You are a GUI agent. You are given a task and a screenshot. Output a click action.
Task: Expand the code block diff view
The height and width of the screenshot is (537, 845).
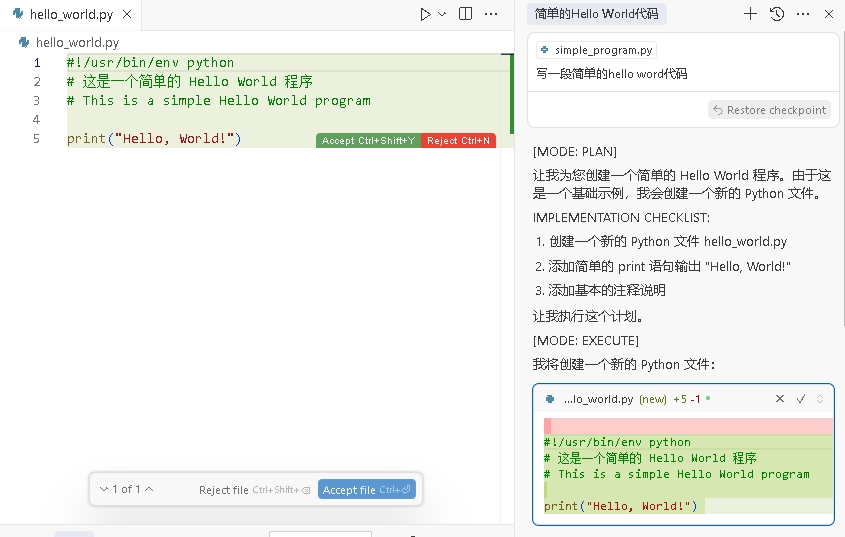coord(820,399)
